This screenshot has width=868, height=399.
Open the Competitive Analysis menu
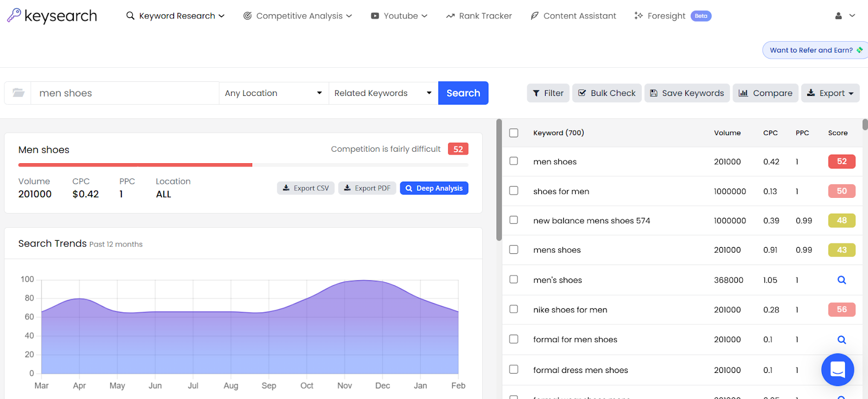click(298, 16)
